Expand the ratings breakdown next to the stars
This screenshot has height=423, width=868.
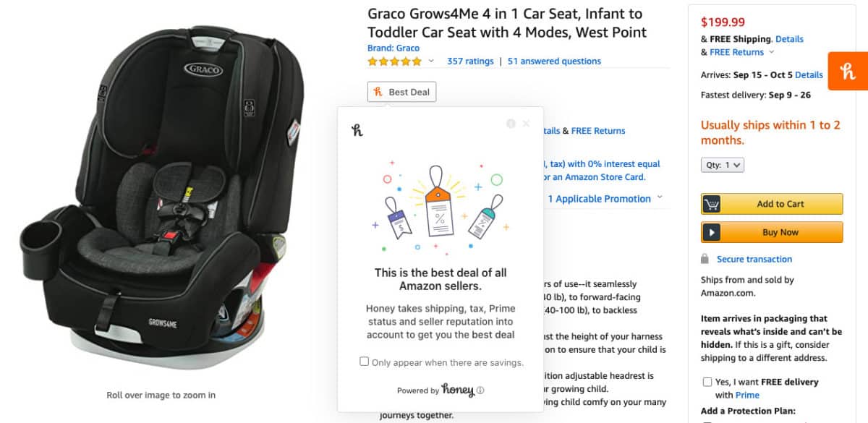tap(430, 61)
